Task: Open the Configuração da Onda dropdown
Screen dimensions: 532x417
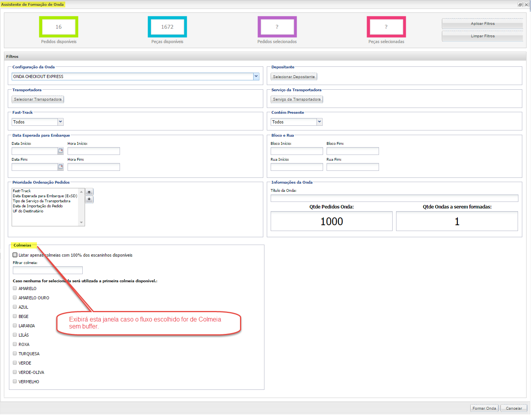Action: click(256, 76)
